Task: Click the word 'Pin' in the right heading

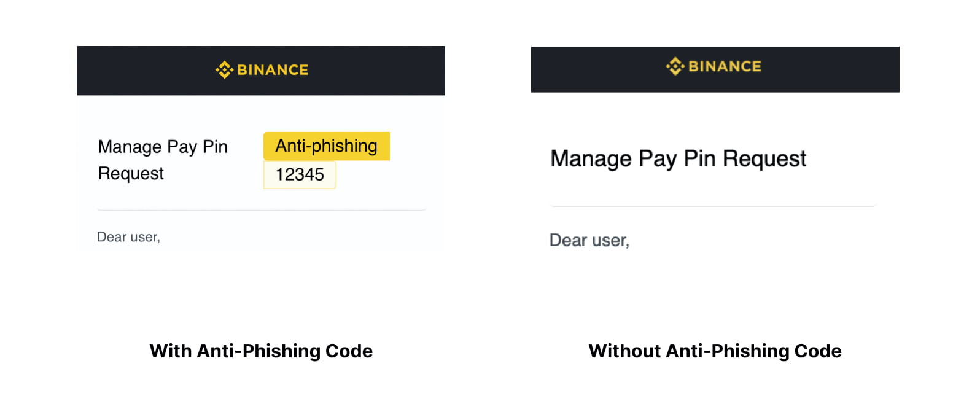Action: click(x=699, y=159)
